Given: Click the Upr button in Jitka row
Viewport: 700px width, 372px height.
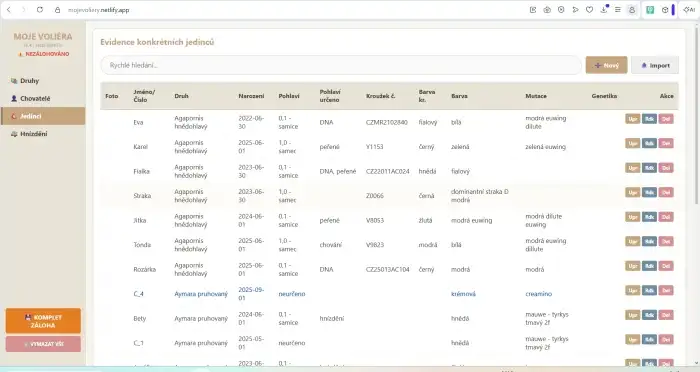Looking at the screenshot, I should [632, 217].
